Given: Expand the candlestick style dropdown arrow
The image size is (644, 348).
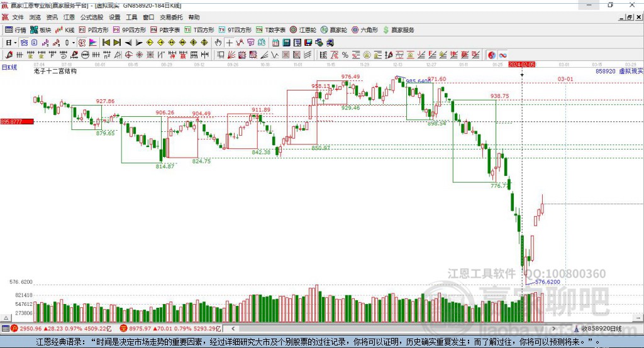Looking at the screenshot, I should (74, 42).
